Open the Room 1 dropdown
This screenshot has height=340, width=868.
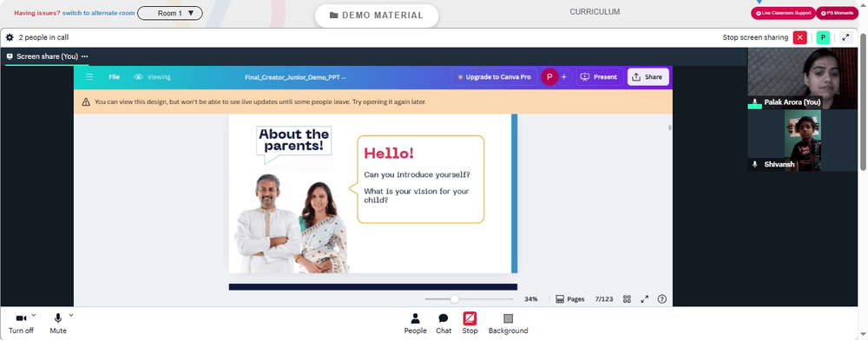coord(170,13)
